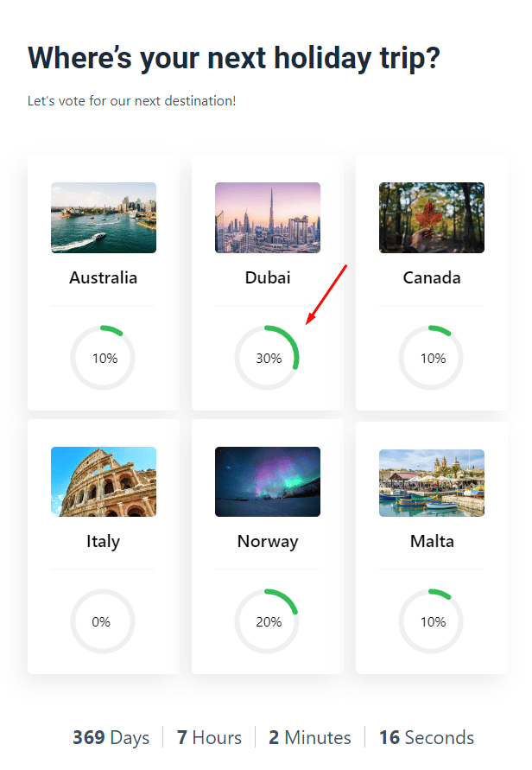Choose the Norway destination label
This screenshot has height=770, width=532.
[x=268, y=542]
